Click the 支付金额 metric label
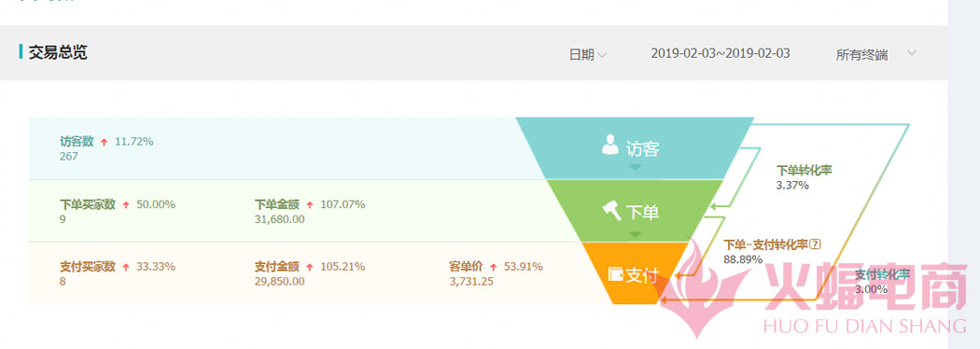 point(277,267)
